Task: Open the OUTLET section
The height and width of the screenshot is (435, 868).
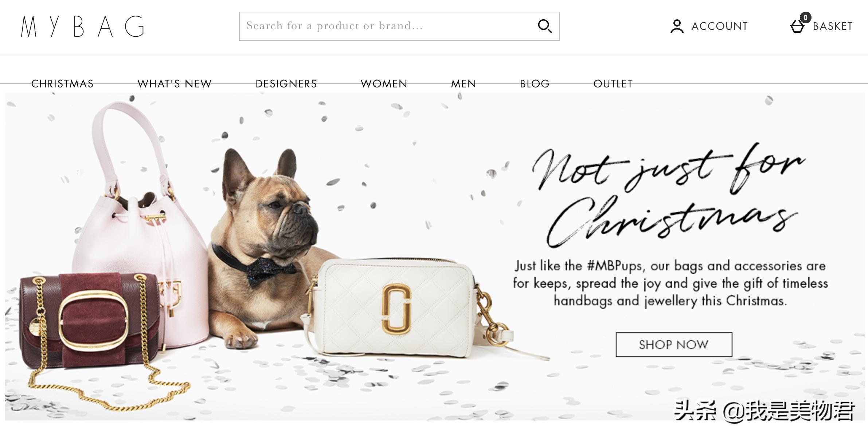Action: [613, 84]
